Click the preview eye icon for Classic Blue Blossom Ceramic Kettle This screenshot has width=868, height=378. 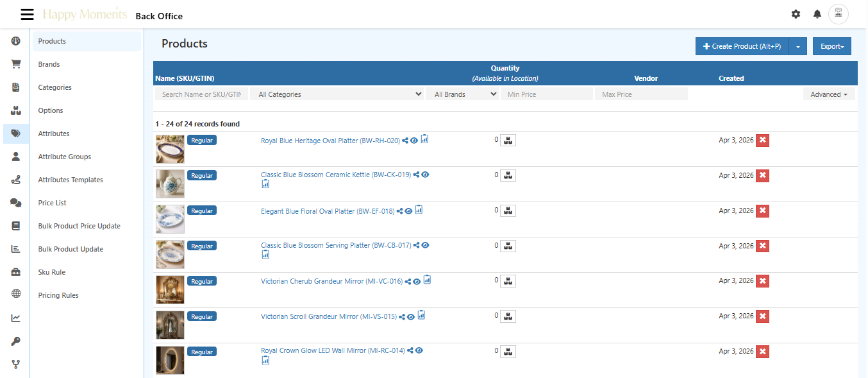point(425,174)
